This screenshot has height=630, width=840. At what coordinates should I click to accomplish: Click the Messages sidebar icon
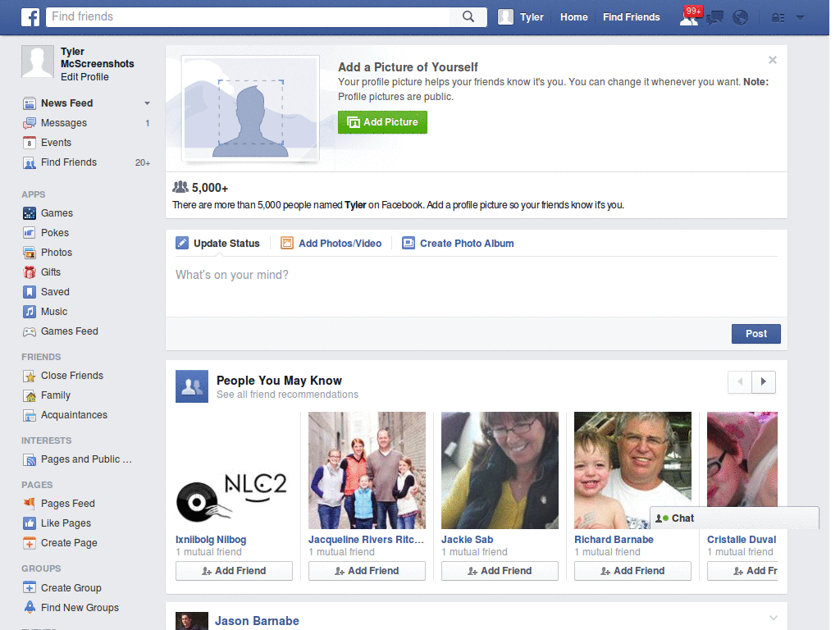(x=30, y=123)
